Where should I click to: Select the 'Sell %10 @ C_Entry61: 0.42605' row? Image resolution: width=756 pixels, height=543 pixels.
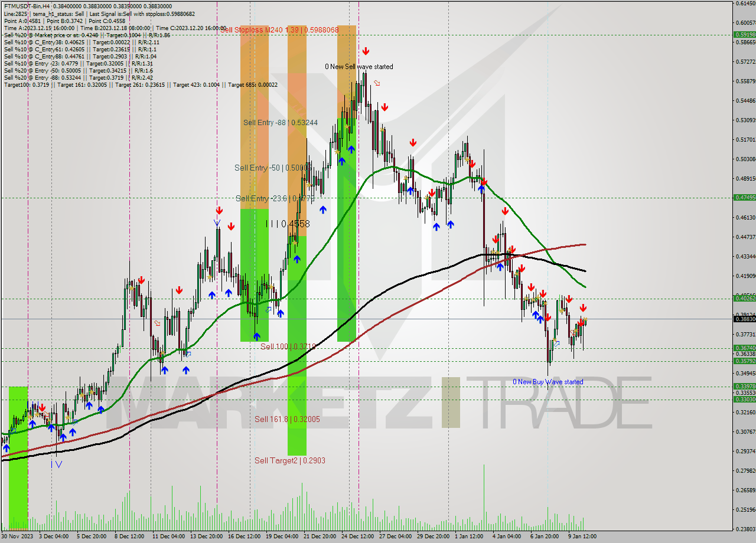[79, 49]
